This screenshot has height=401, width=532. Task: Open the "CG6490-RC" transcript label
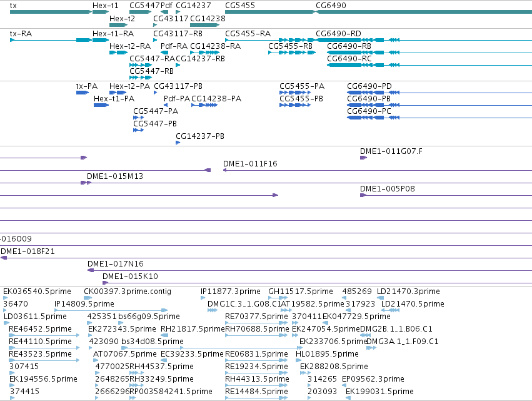click(x=349, y=58)
